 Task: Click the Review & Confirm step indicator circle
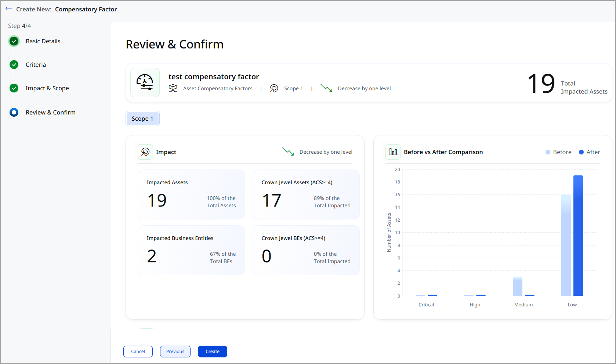click(14, 112)
